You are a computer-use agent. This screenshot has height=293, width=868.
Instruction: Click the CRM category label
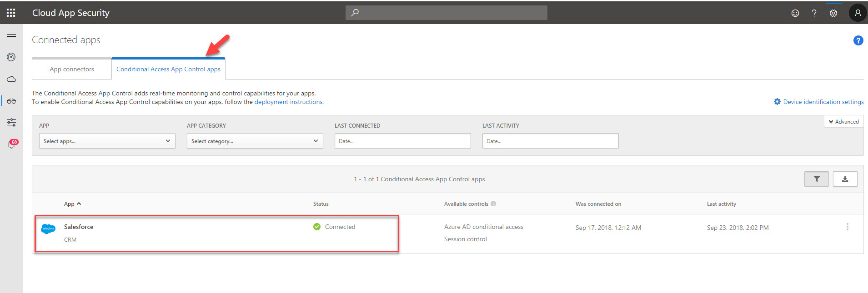[70, 239]
